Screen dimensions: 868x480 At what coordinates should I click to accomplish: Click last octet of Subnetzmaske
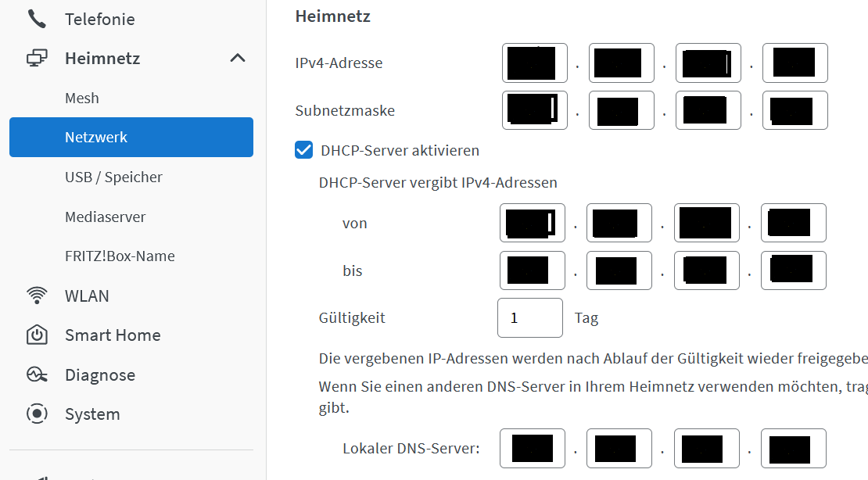pyautogui.click(x=794, y=111)
